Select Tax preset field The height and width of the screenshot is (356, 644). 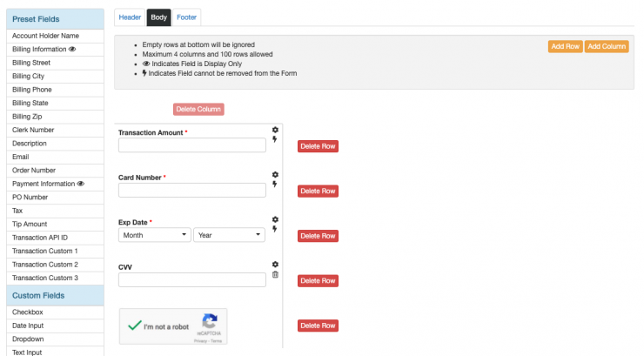(55, 211)
